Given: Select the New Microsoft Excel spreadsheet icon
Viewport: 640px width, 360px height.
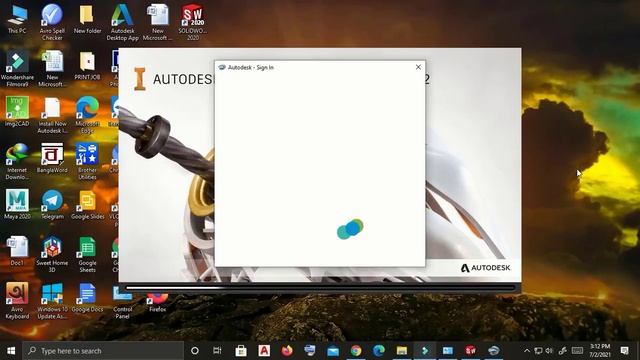Looking at the screenshot, I should 52,69.
